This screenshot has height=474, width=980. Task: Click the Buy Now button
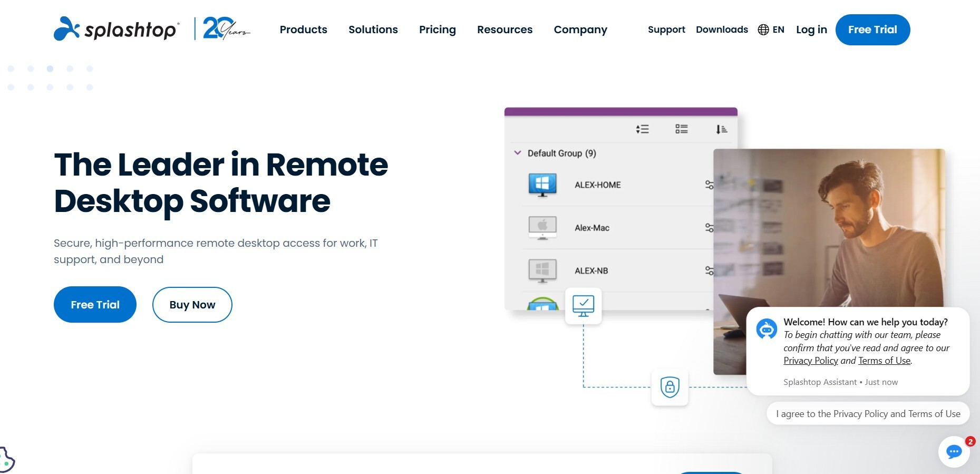click(x=192, y=305)
